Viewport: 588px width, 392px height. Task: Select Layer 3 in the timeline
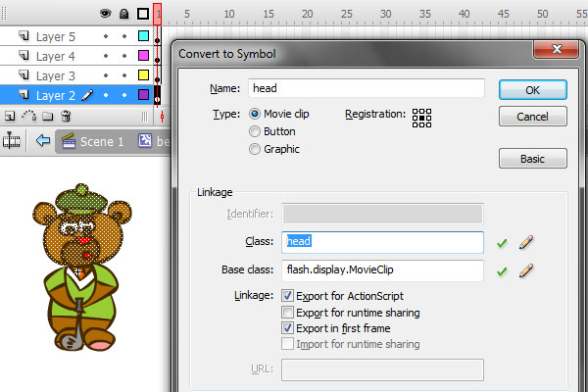(56, 75)
